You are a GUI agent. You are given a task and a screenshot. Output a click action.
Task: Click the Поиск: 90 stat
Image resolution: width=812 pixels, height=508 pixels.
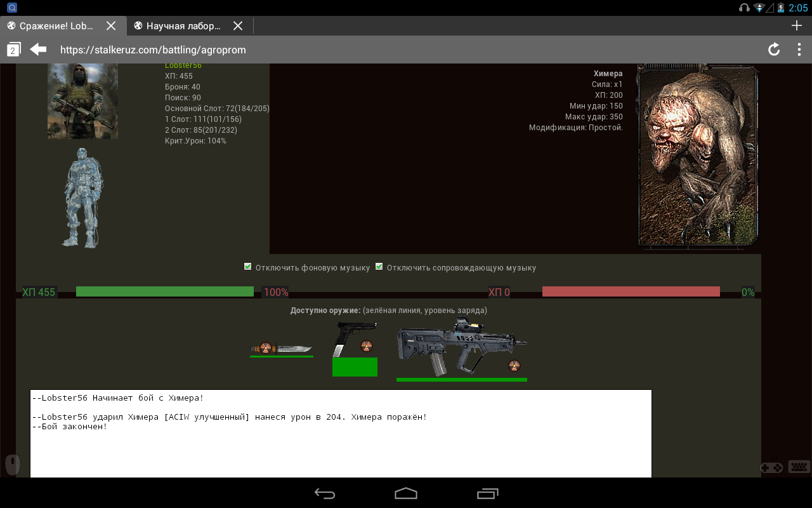(183, 98)
